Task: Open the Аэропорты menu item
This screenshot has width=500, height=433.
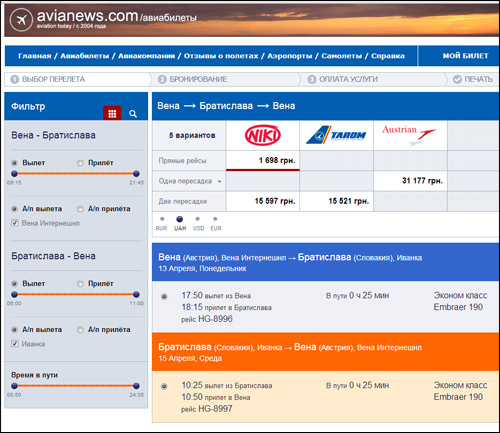Action: (289, 56)
